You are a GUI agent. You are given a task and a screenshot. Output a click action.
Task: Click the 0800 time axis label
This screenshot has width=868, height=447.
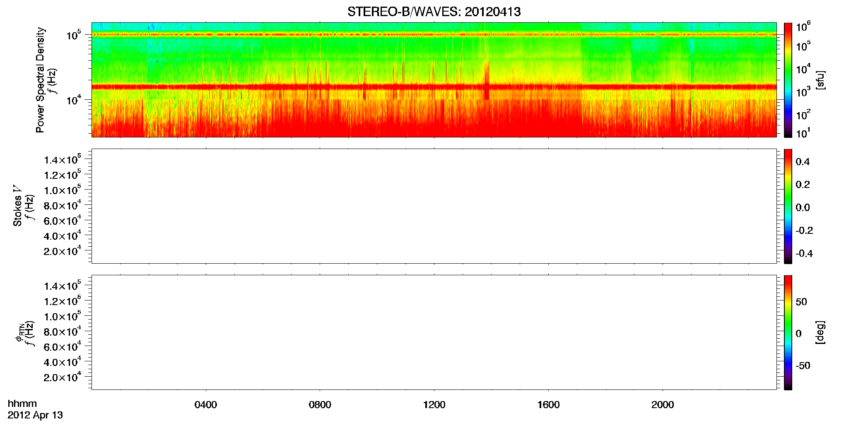(320, 405)
